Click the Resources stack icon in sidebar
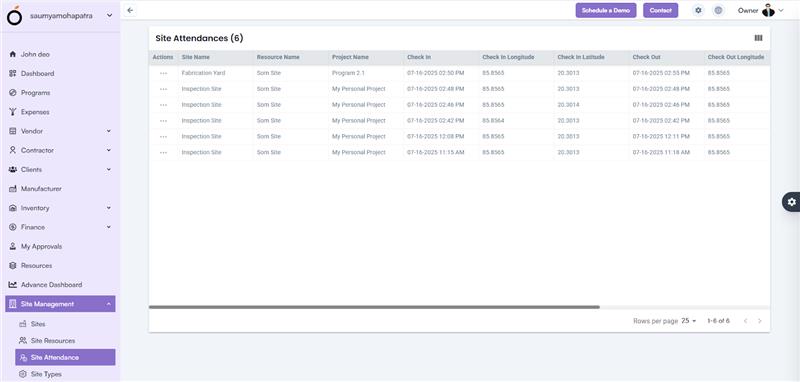Image resolution: width=800 pixels, height=382 pixels. tap(13, 266)
